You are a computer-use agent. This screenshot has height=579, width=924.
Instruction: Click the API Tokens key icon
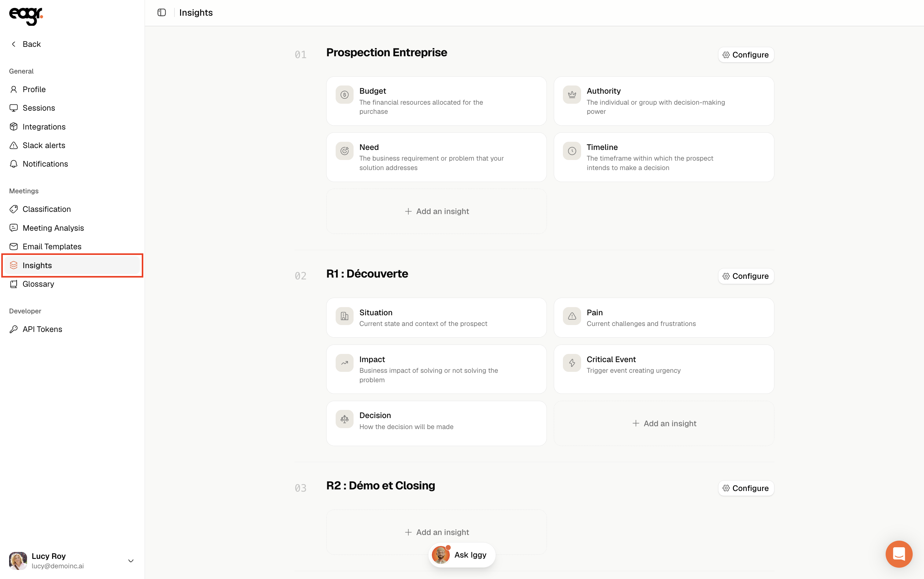point(14,329)
